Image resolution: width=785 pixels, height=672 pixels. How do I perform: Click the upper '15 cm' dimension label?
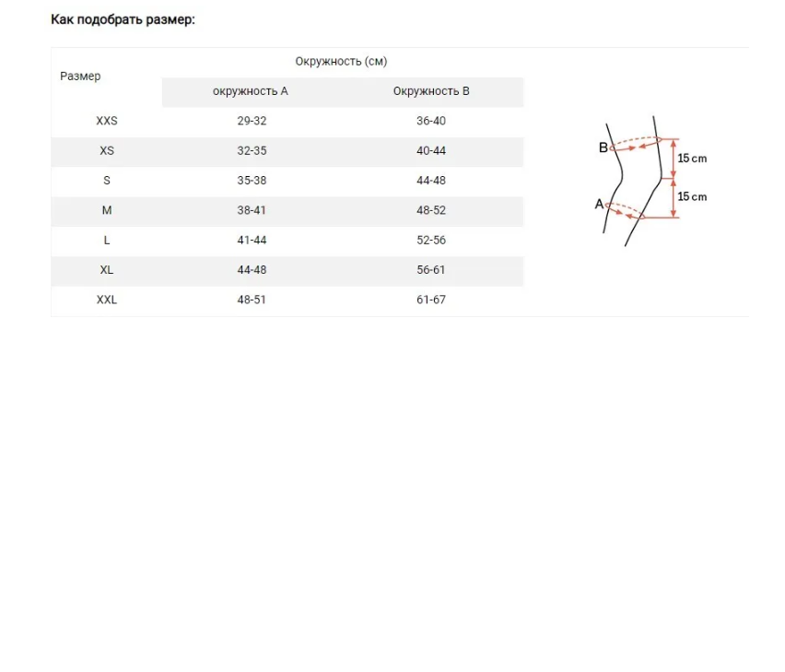(x=692, y=159)
